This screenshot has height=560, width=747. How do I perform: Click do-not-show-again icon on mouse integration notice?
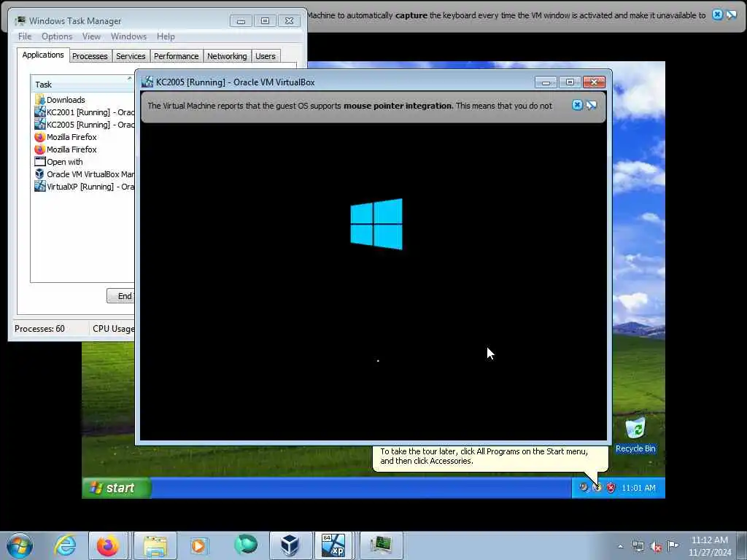(591, 105)
